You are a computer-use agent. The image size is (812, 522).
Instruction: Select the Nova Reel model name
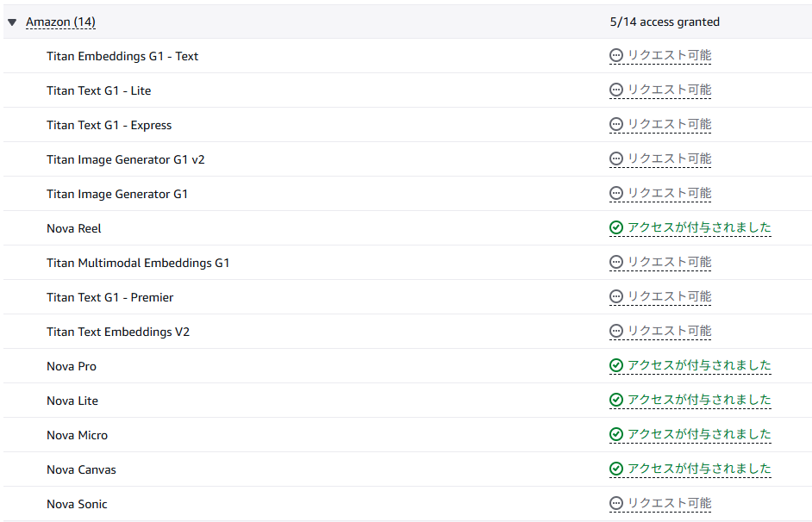tap(73, 228)
